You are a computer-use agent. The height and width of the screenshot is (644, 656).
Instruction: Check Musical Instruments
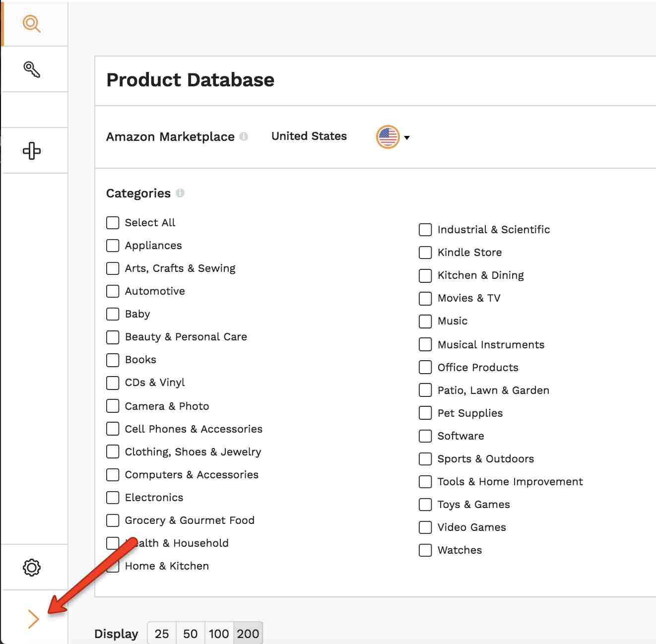[x=425, y=344]
